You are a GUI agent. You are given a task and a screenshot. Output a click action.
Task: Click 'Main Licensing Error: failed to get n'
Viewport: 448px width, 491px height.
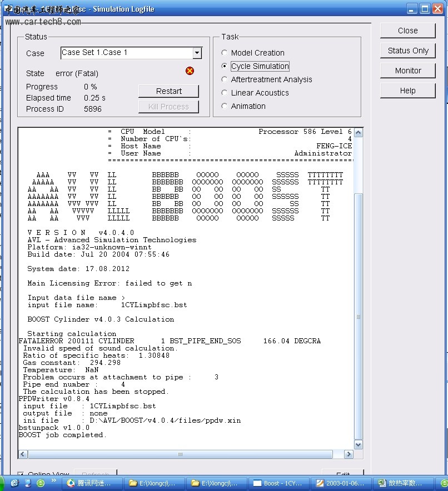click(109, 283)
